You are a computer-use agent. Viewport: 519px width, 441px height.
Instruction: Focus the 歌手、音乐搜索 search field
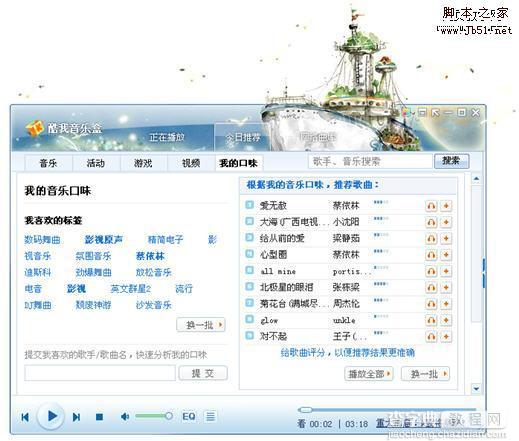pyautogui.click(x=370, y=162)
